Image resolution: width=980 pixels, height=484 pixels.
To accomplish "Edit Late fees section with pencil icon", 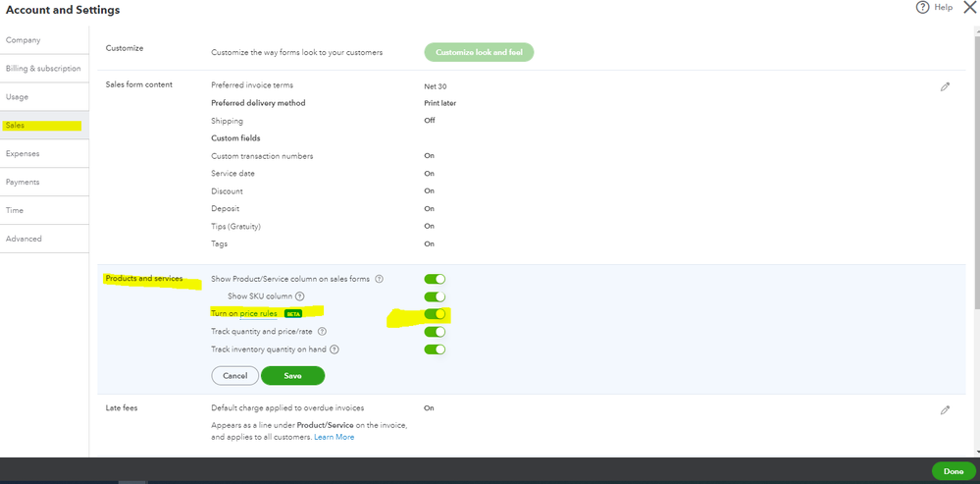I will tap(945, 410).
